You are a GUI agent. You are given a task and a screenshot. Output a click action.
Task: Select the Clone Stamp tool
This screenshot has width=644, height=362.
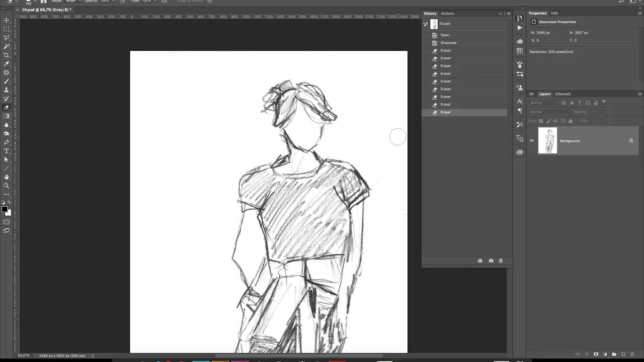(7, 90)
